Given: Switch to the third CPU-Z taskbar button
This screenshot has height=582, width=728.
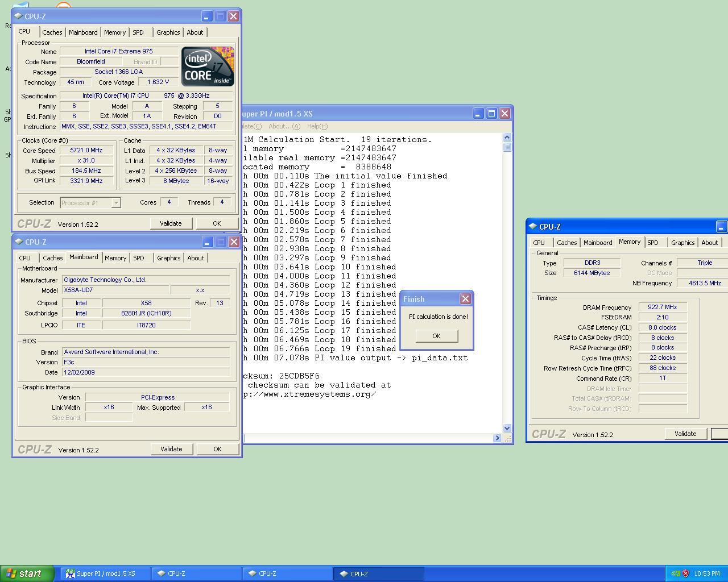Looking at the screenshot, I should 379,573.
